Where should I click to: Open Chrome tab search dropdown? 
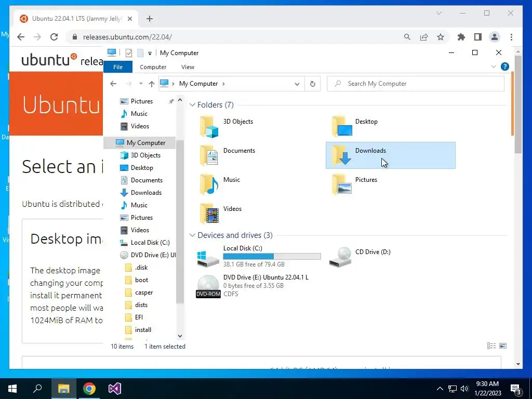(438, 13)
